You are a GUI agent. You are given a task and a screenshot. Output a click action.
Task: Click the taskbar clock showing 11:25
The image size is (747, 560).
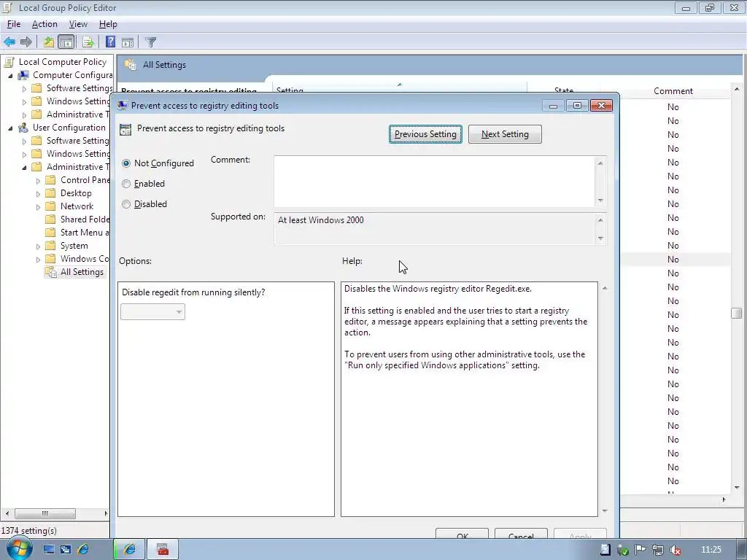(x=711, y=550)
